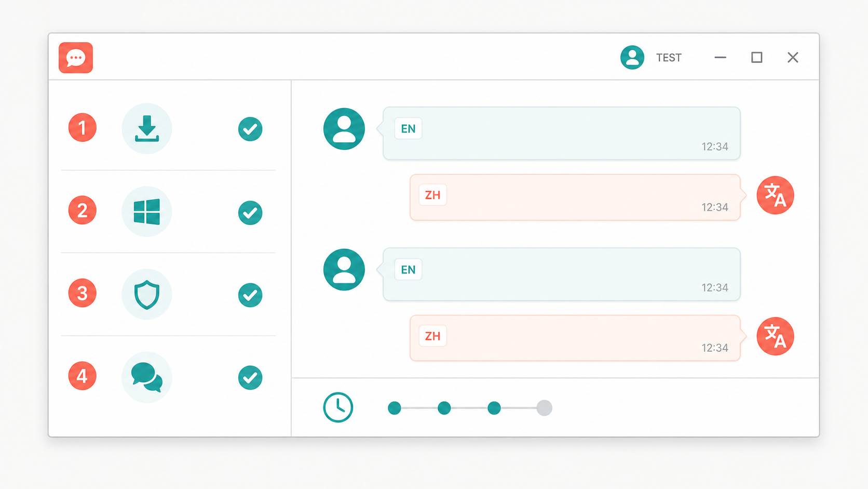This screenshot has height=489, width=868.
Task: Click the second EN message bubble
Action: pyautogui.click(x=562, y=274)
